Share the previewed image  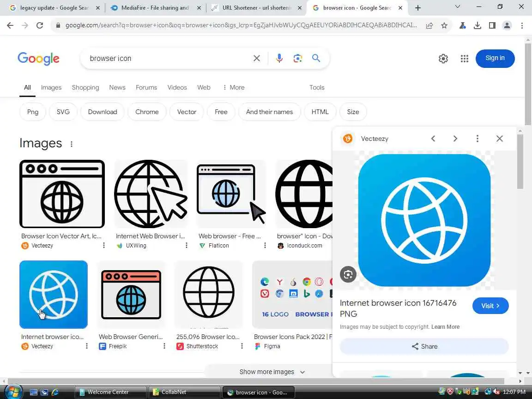click(x=424, y=346)
